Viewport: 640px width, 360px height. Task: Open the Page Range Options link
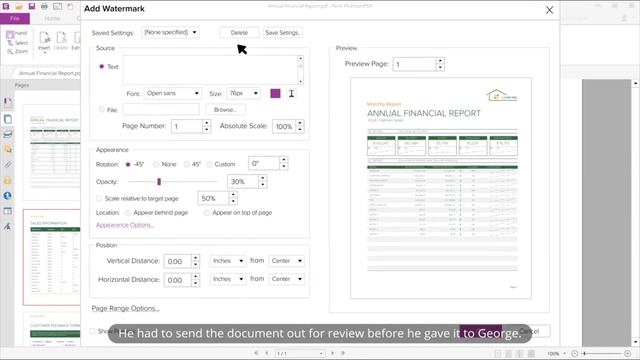point(125,308)
